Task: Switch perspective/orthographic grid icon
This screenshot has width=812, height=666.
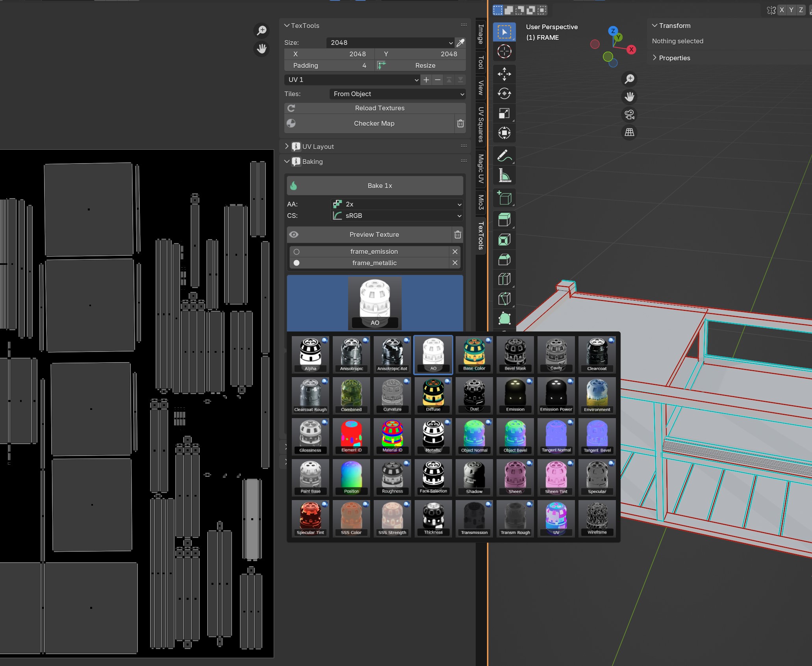Action: 630,132
